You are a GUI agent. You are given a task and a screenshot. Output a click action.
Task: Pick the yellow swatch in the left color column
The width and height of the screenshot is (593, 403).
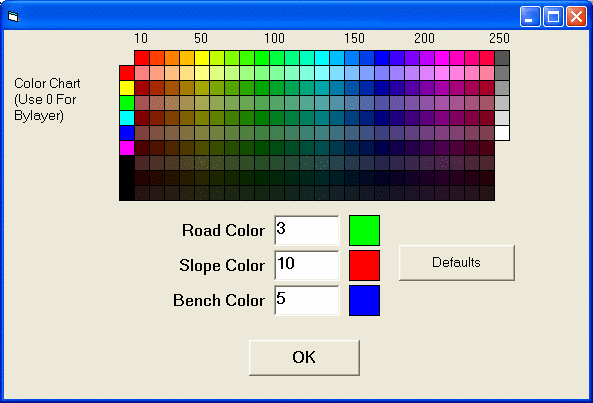coord(127,88)
